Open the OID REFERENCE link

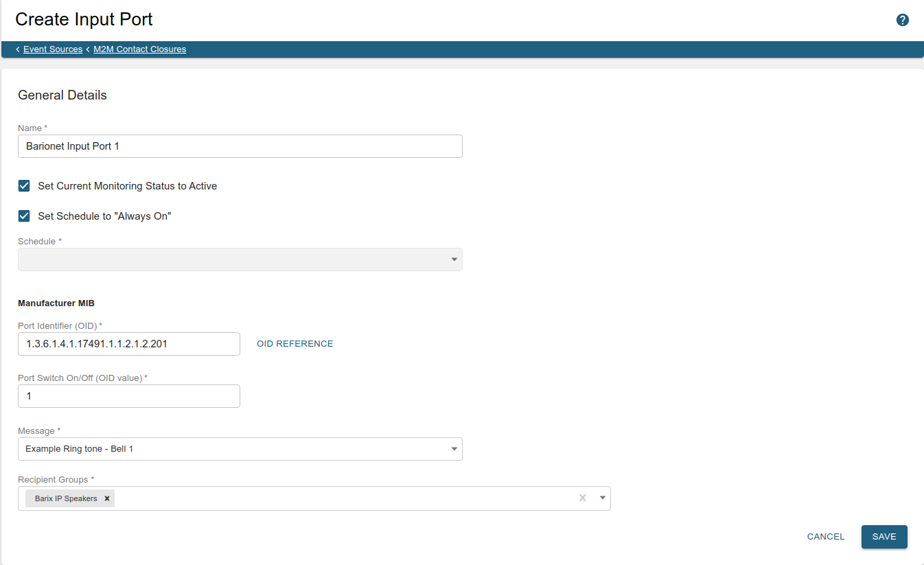(294, 344)
